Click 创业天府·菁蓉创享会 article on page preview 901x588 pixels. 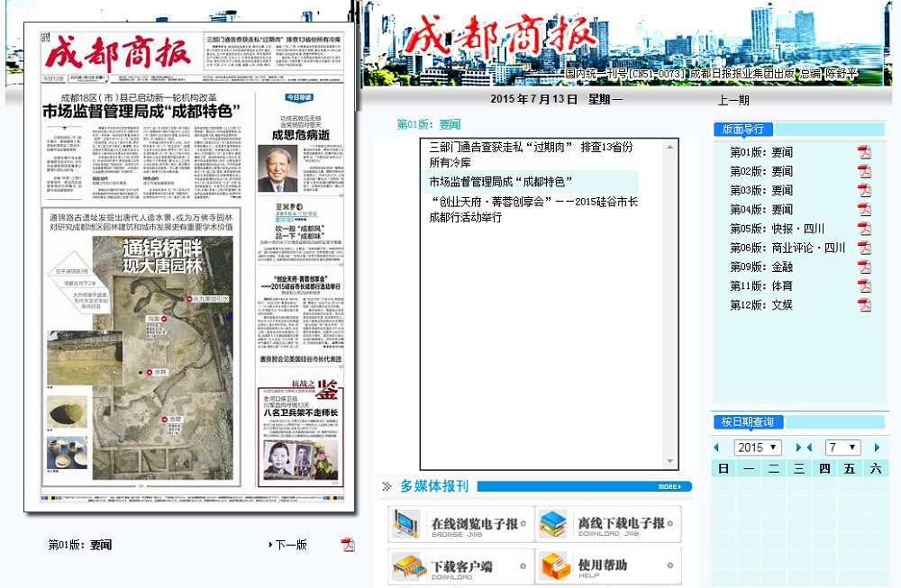click(301, 313)
